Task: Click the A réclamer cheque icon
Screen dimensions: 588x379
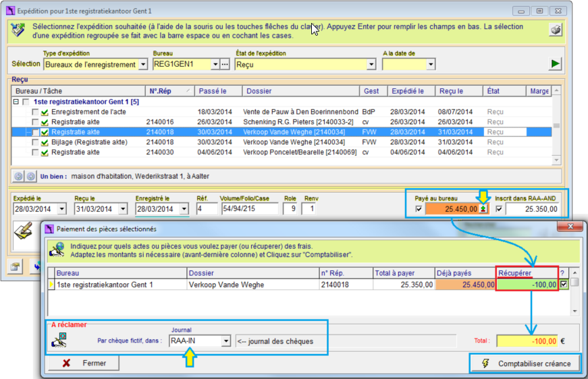Action: pos(59,340)
